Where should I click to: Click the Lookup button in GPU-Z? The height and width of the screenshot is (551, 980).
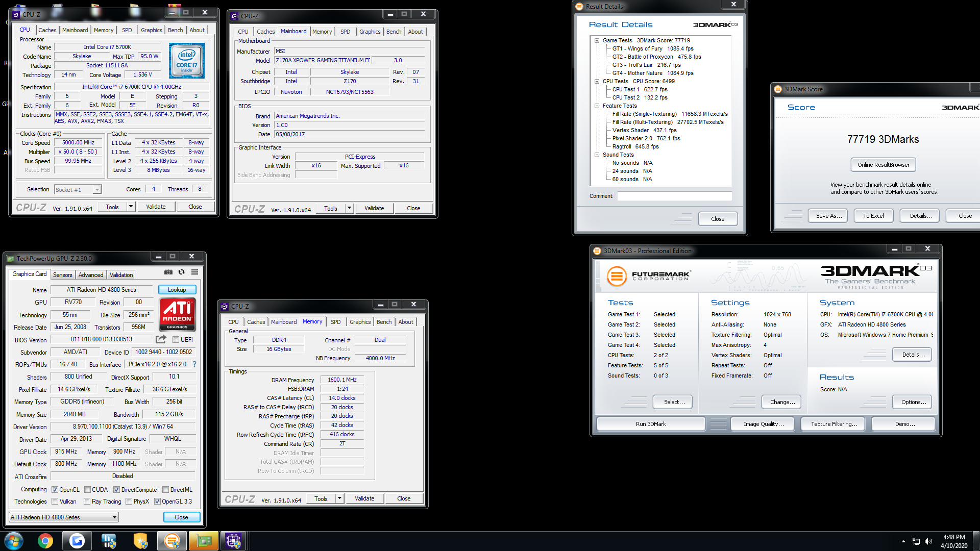[177, 290]
